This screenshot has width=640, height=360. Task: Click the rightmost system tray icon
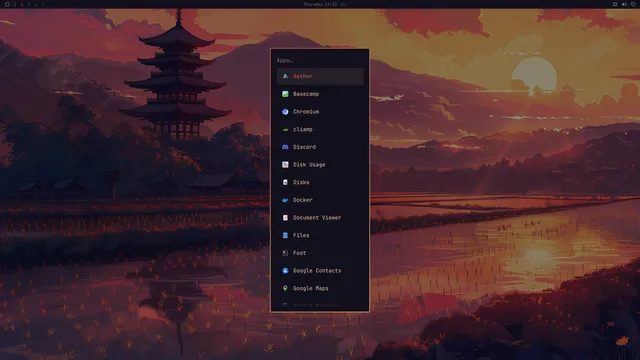633,4
